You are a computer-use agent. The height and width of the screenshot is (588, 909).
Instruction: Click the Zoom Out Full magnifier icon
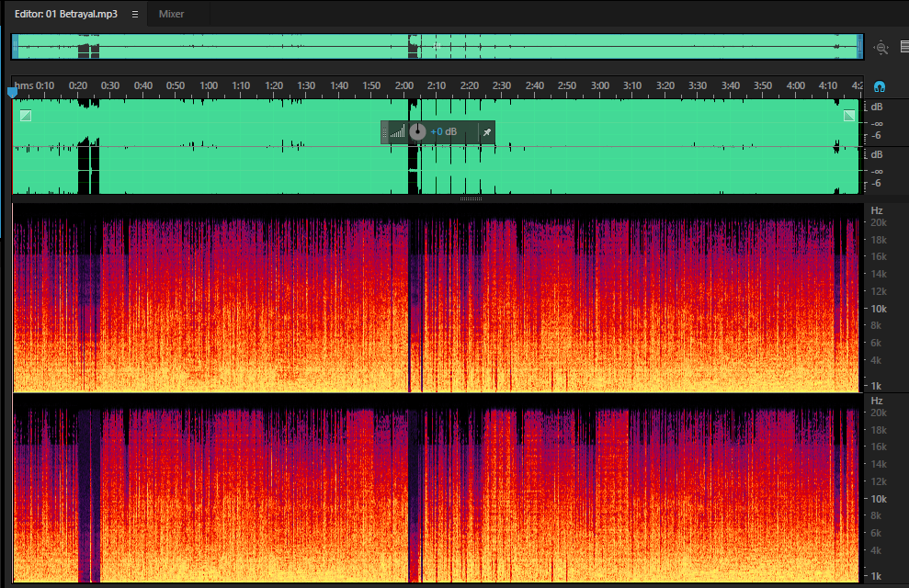881,48
